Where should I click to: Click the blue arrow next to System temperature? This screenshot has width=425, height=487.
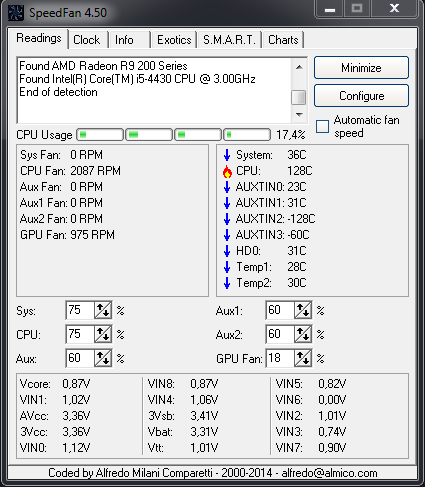point(227,155)
